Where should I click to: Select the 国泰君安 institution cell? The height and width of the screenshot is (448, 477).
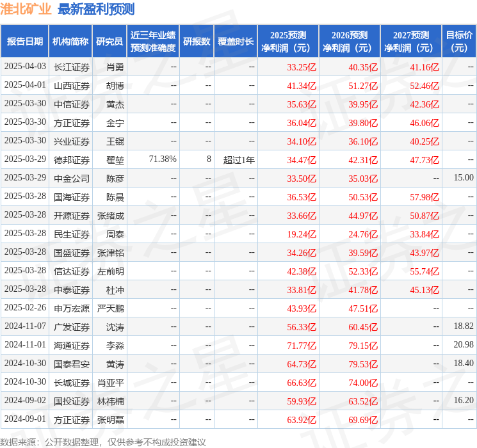(72, 364)
